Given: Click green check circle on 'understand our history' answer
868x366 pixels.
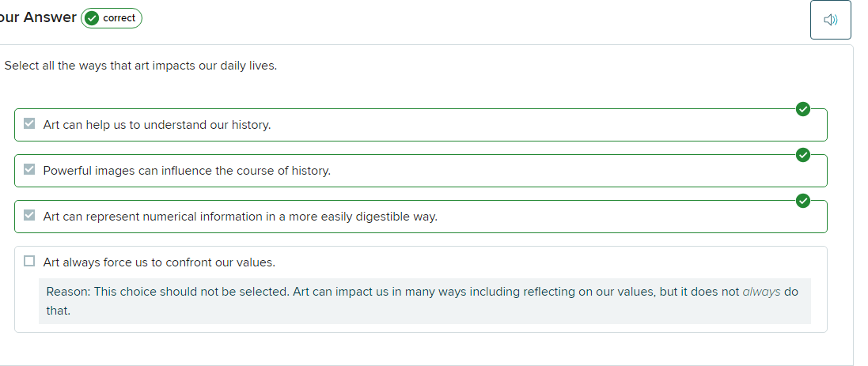Looking at the screenshot, I should pyautogui.click(x=802, y=109).
